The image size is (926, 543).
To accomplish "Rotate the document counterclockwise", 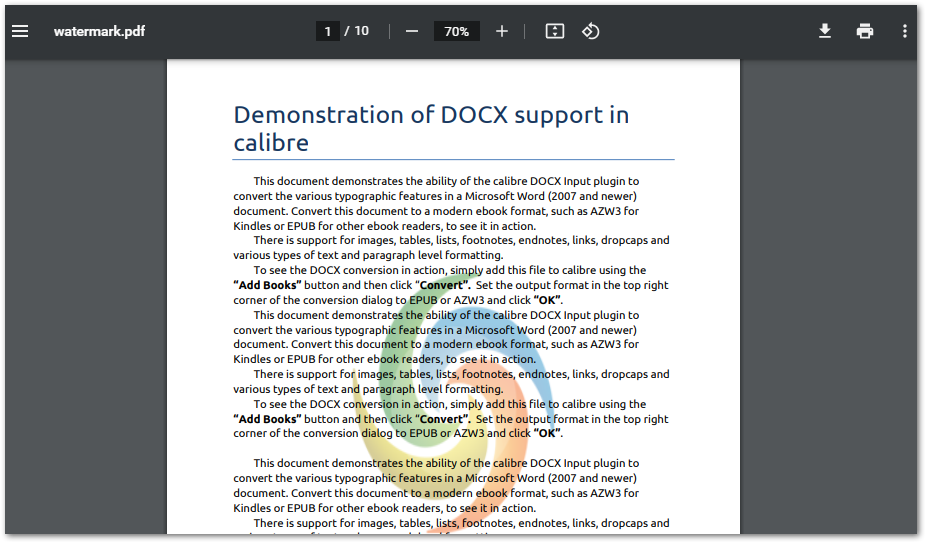I will click(x=591, y=31).
